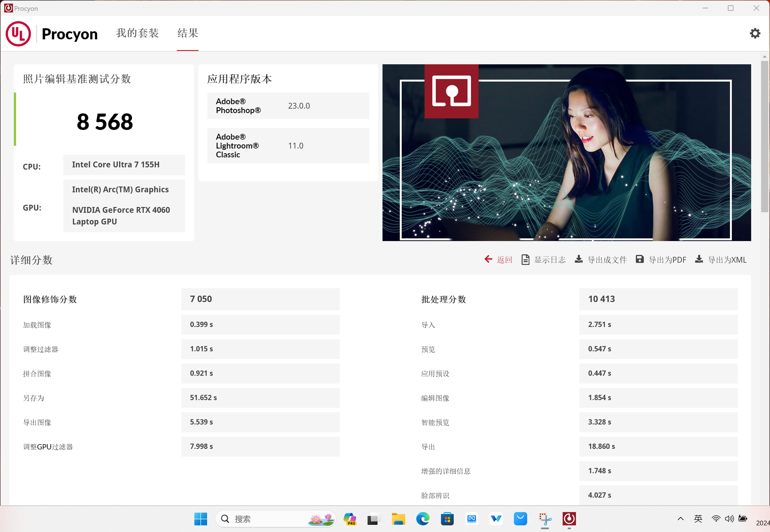Viewport: 770px width, 532px height.
Task: Click the battery status tray icon
Action: click(x=743, y=518)
